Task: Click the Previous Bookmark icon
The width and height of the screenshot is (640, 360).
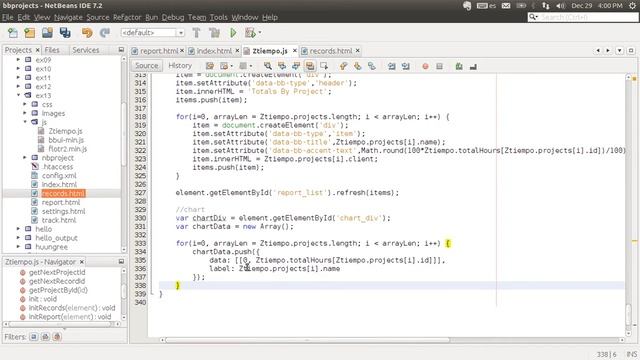Action: 343,66
